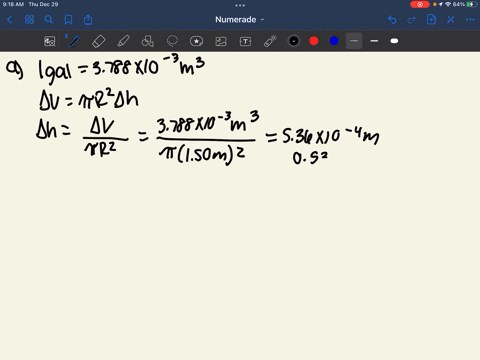Choose the red pen color
Image resolution: width=480 pixels, height=360 pixels.
314,41
